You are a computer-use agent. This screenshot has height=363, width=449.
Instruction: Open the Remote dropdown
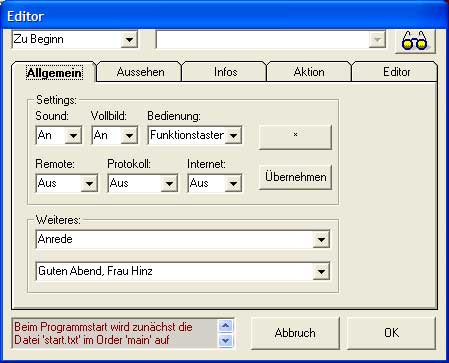pyautogui.click(x=89, y=183)
